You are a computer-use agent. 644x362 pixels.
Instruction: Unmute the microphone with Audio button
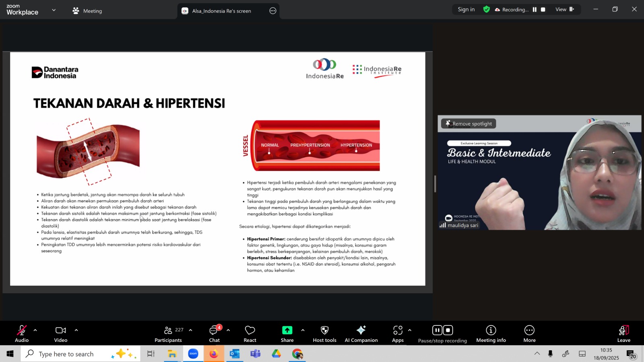(x=22, y=334)
